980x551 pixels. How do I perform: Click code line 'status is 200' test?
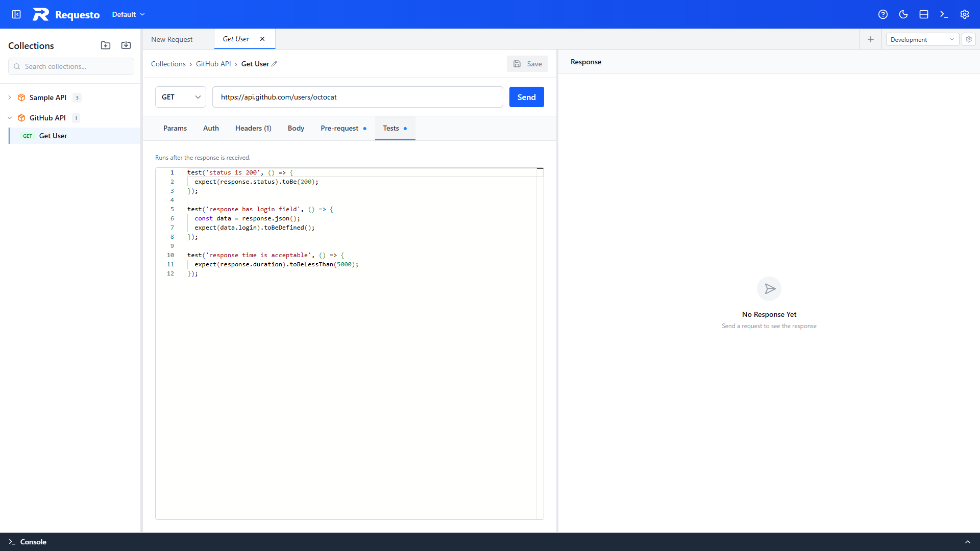(240, 172)
